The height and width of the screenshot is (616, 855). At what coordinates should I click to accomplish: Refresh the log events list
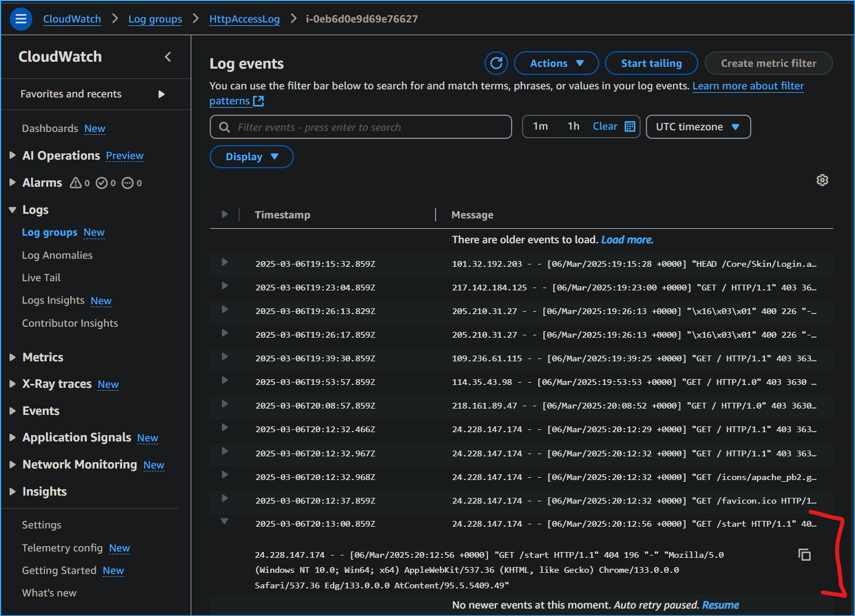tap(496, 63)
